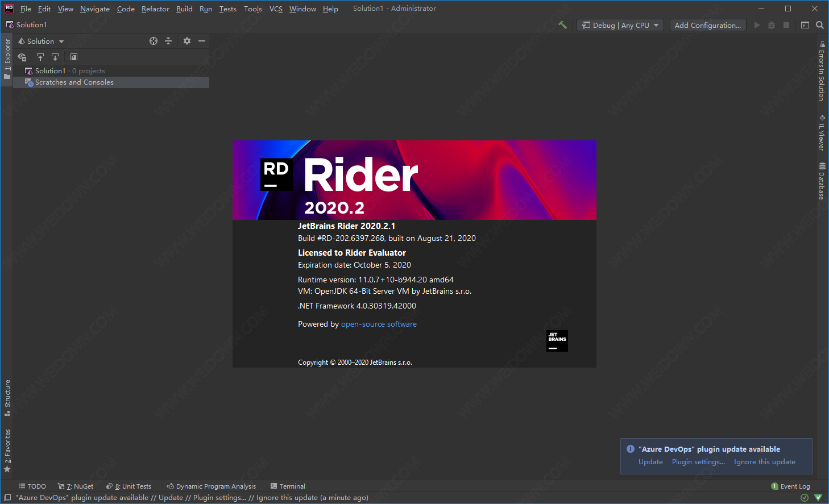Select Scratches and Consoles tree node

[111, 82]
